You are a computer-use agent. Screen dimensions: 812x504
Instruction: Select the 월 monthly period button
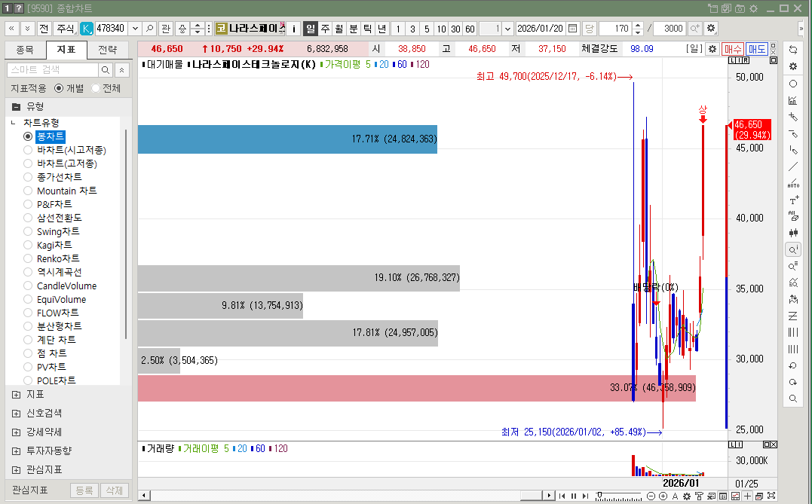(x=339, y=29)
